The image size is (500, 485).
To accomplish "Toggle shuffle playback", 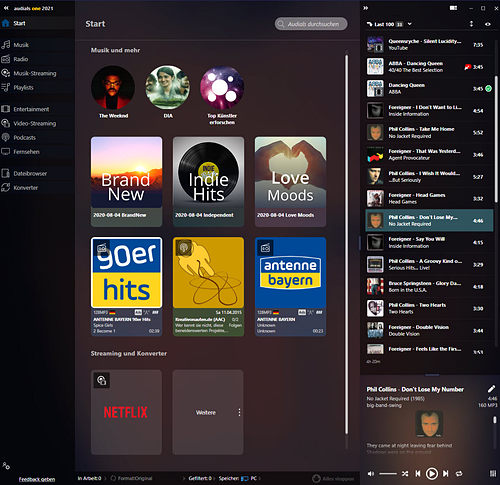I will [405, 474].
